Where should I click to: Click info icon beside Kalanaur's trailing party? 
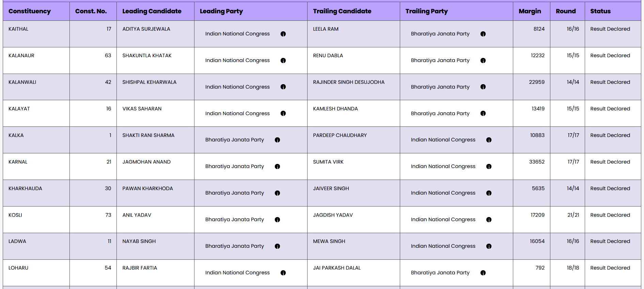coord(483,60)
